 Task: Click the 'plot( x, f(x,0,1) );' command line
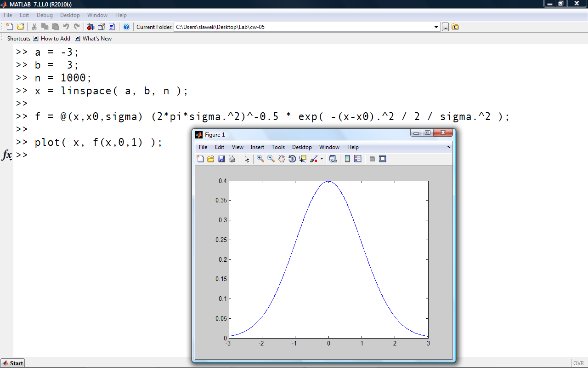pyautogui.click(x=99, y=142)
